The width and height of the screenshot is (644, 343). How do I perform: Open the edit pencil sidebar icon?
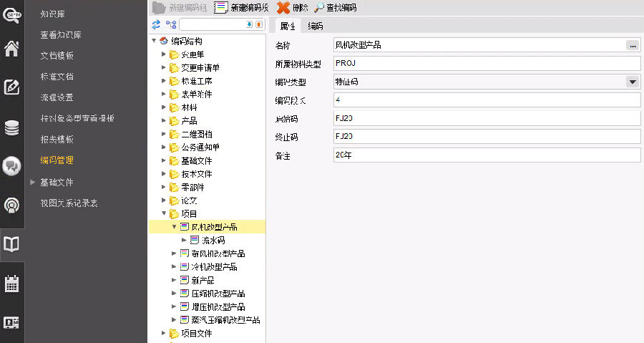(x=11, y=87)
